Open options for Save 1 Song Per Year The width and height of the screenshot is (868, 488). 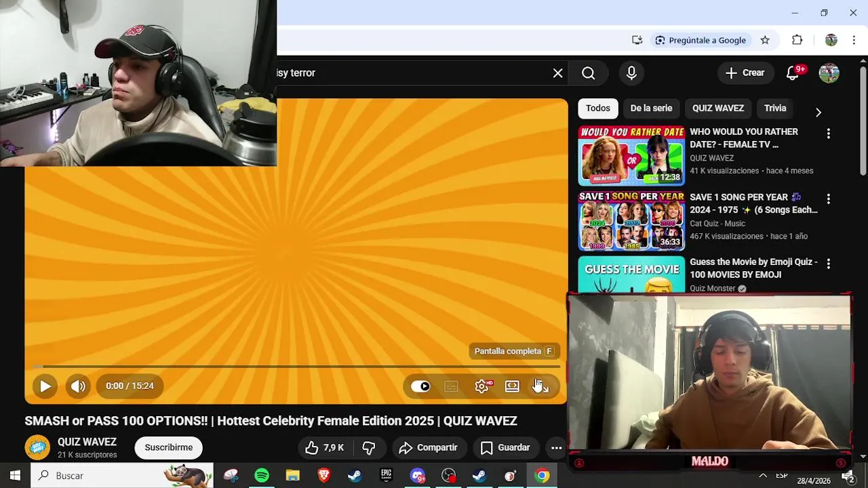828,199
